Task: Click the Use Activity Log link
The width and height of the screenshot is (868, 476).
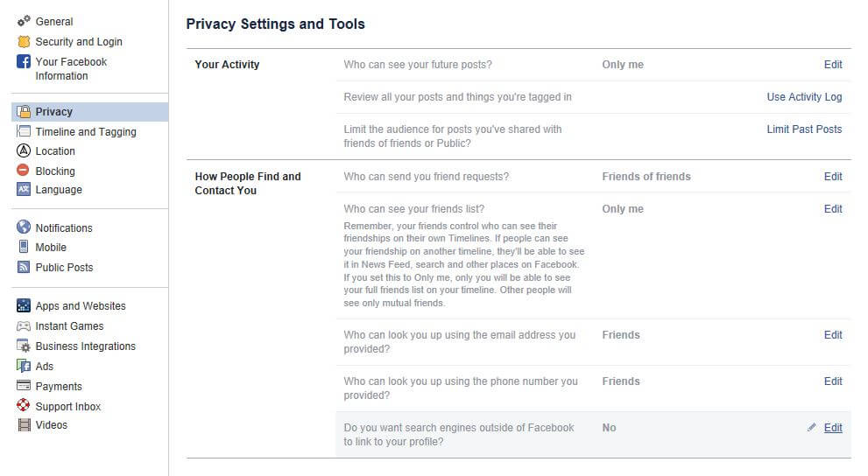Action: 804,97
